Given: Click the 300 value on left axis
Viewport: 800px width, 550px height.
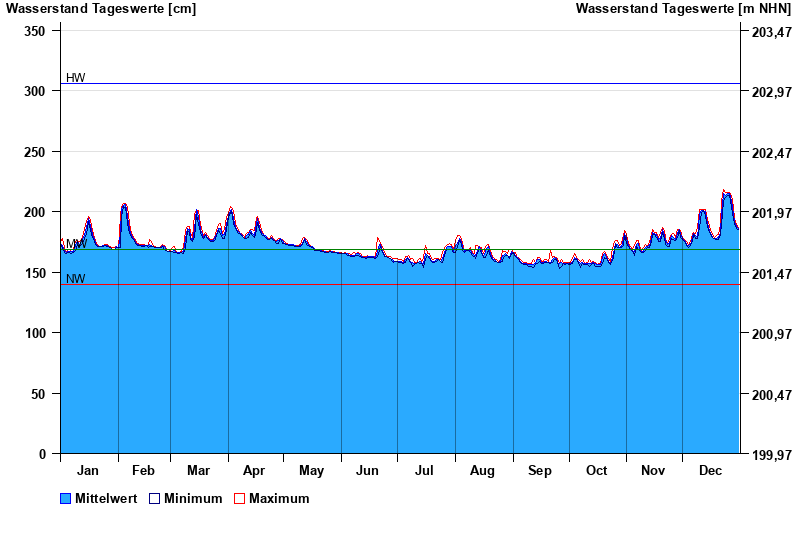Looking at the screenshot, I should [x=35, y=91].
